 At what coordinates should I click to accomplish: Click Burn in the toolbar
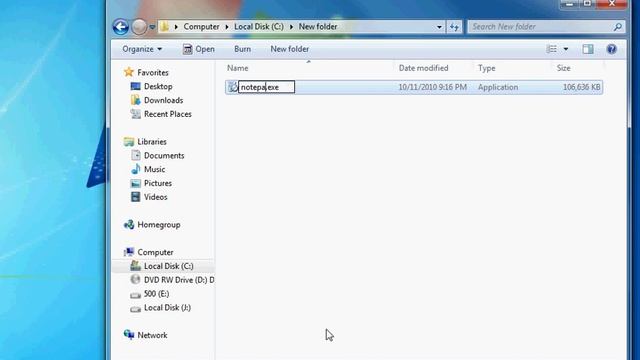tap(242, 49)
